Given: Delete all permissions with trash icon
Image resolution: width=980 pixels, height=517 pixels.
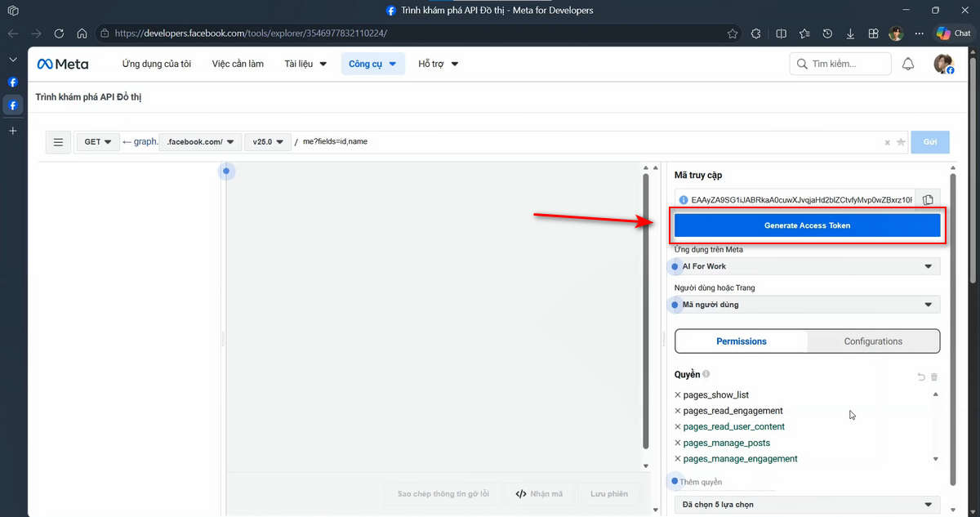Looking at the screenshot, I should pyautogui.click(x=934, y=377).
